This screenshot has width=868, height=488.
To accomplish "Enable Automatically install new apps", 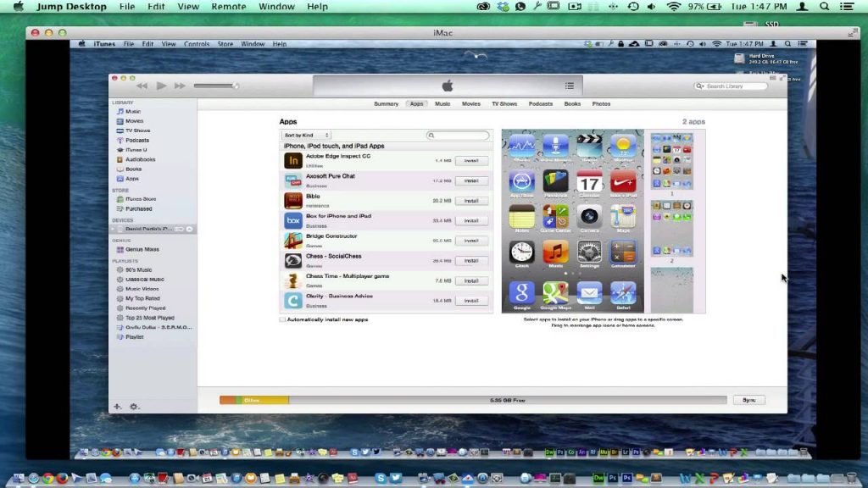I will pyautogui.click(x=282, y=320).
